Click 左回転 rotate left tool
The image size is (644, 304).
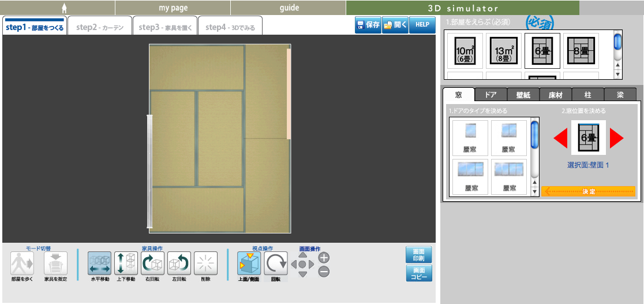[x=179, y=264]
